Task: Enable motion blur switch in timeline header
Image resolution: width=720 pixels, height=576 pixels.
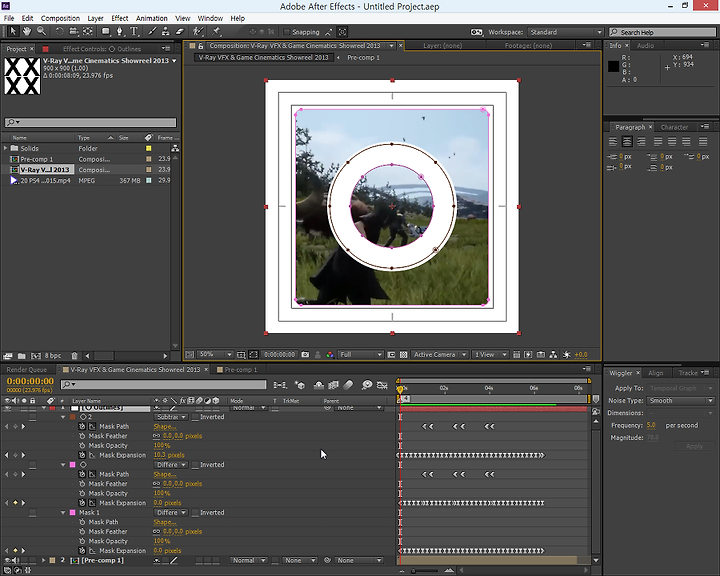Action: (349, 385)
